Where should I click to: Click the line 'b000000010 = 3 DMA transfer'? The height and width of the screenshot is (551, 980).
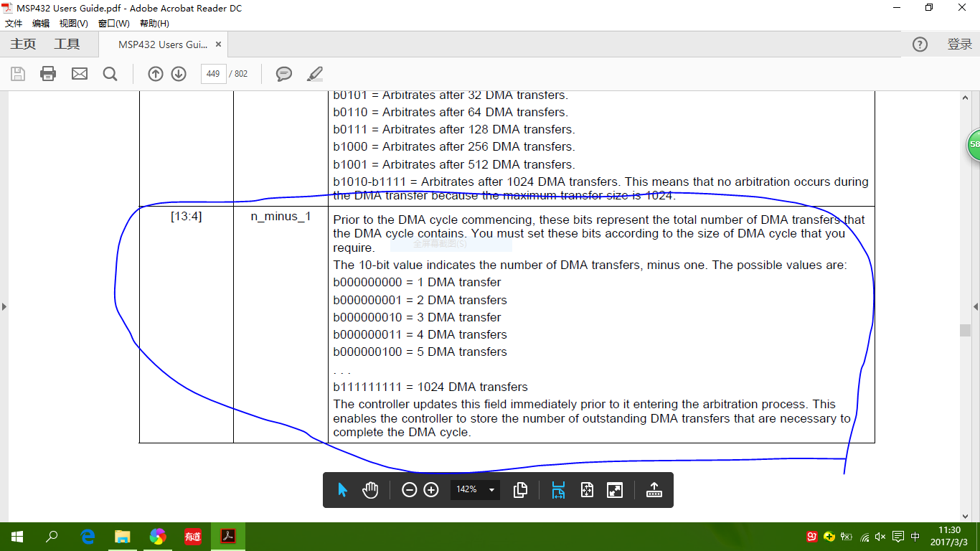coord(417,317)
